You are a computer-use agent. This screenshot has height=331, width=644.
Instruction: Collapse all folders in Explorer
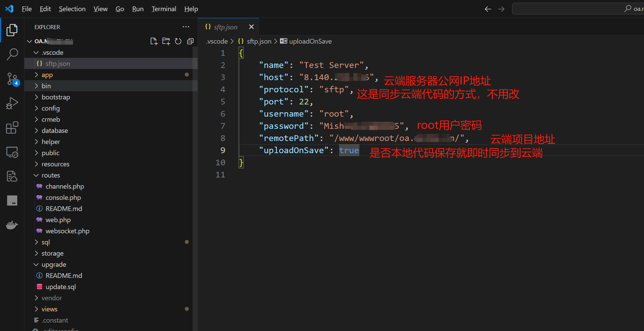click(190, 41)
